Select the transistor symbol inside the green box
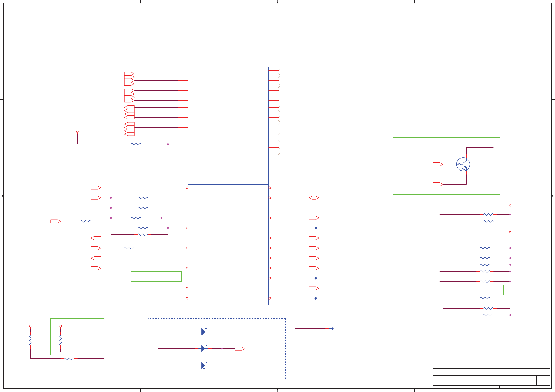The height and width of the screenshot is (392, 555). [463, 164]
